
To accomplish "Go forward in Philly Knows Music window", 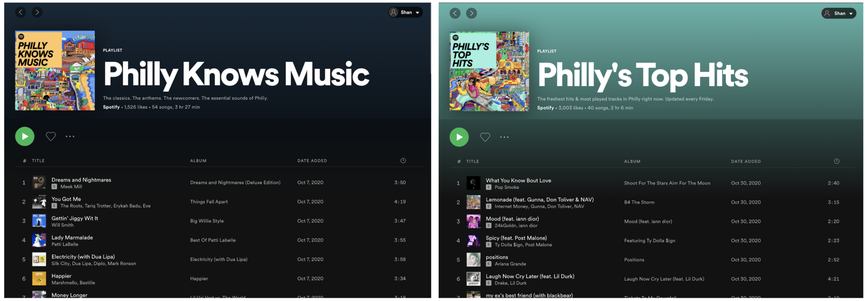I will click(37, 12).
